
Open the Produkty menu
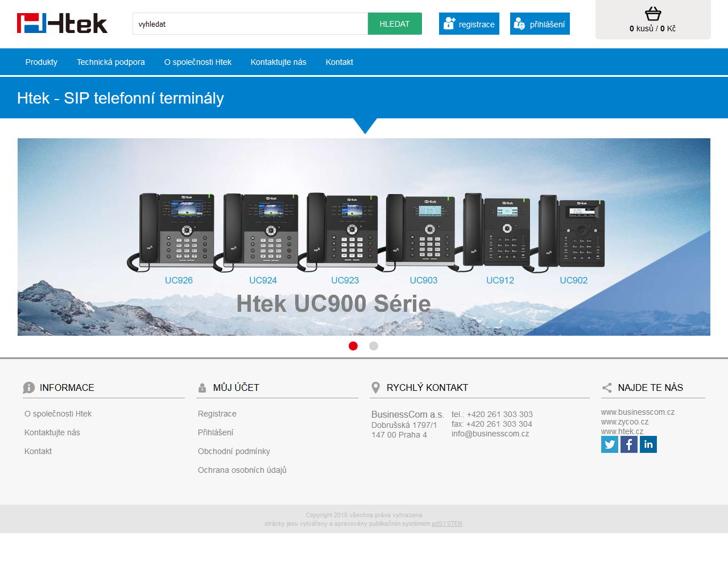[42, 62]
